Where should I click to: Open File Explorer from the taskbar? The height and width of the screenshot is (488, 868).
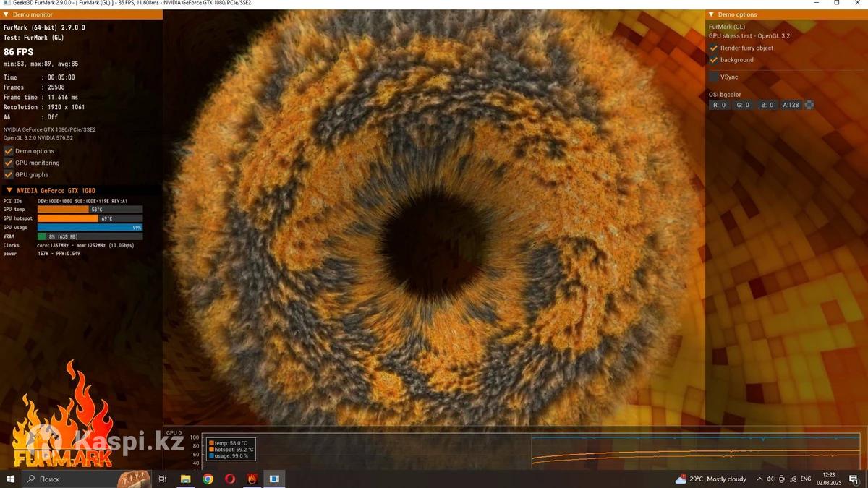185,479
